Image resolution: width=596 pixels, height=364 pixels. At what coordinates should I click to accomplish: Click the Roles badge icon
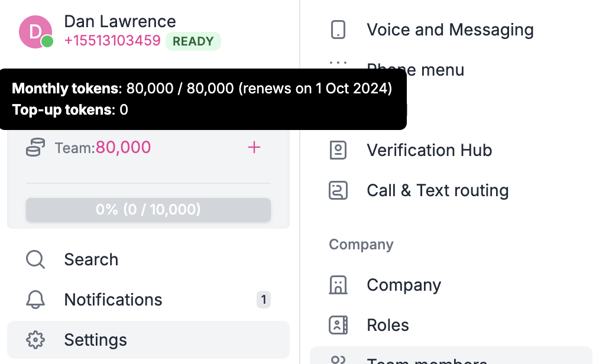pos(338,325)
